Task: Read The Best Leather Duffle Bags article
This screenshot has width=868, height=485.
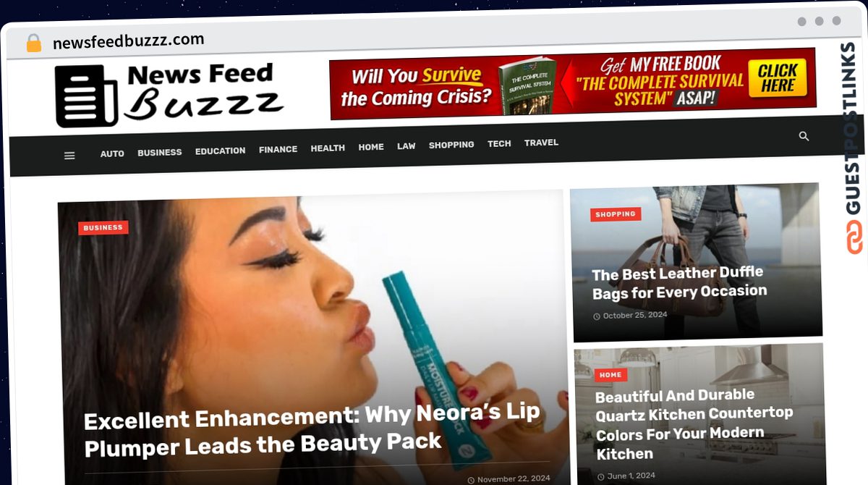Action: tap(679, 283)
